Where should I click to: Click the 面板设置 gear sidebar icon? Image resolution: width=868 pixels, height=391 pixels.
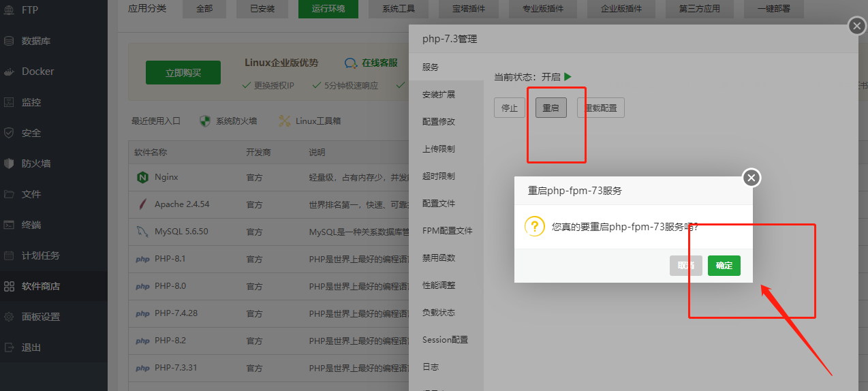pos(9,317)
